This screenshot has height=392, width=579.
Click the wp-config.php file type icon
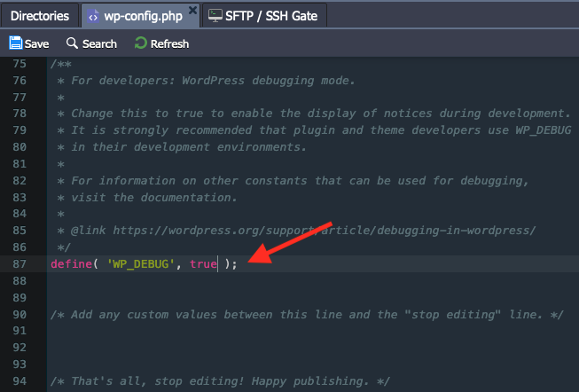click(x=93, y=16)
